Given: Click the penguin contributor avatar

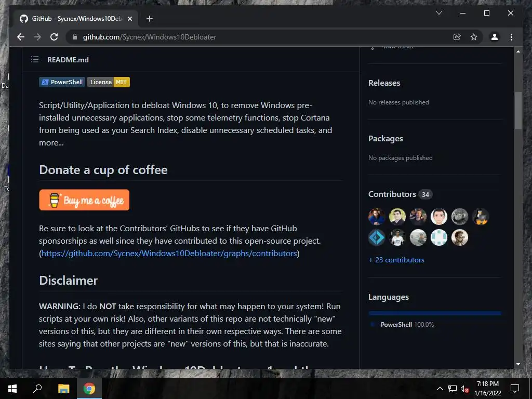Looking at the screenshot, I should tap(481, 217).
